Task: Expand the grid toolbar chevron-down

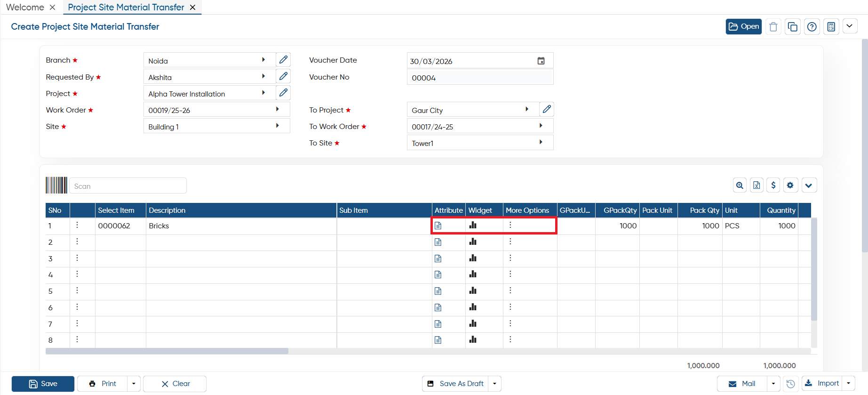Action: [x=809, y=185]
